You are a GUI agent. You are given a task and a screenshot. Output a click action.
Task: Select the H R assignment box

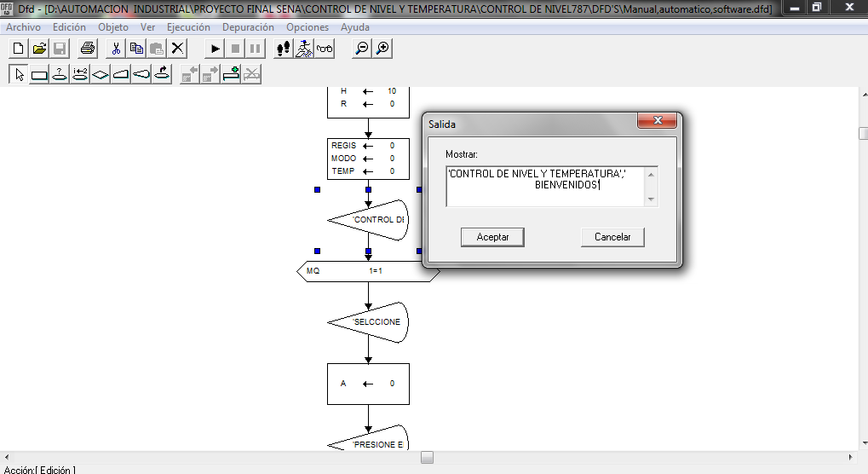(x=368, y=102)
